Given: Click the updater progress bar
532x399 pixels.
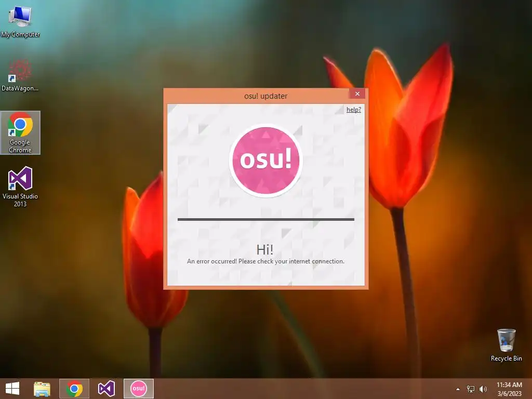Looking at the screenshot, I should tap(266, 220).
